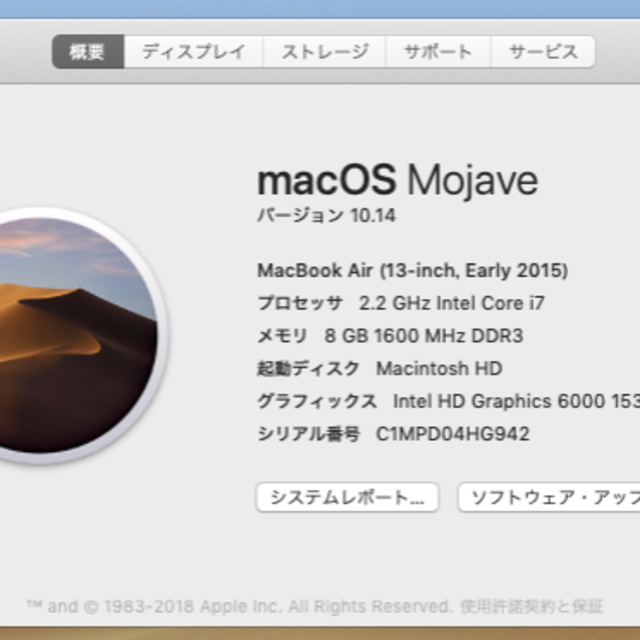640x640 pixels.
Task: Click MacBook Air (13-inch, Early 2015) text
Action: 413,270
